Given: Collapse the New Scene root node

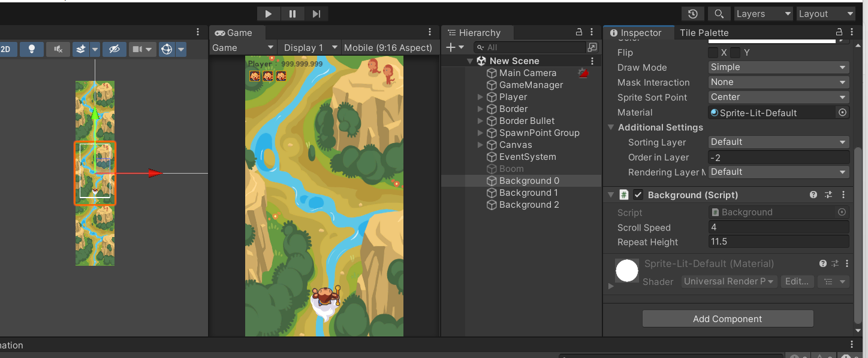Looking at the screenshot, I should [470, 61].
